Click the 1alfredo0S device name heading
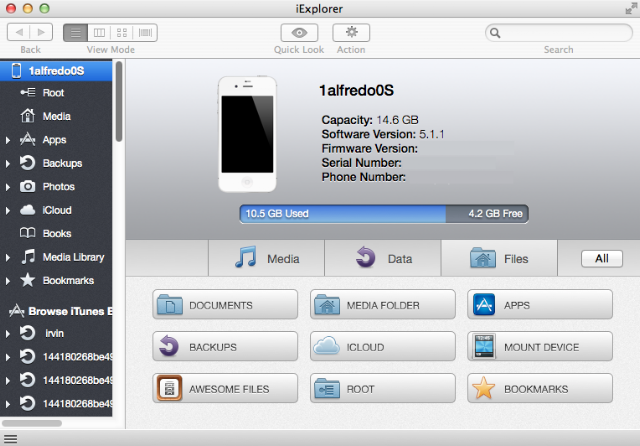Screen dimensions: 640x446 pyautogui.click(x=356, y=91)
